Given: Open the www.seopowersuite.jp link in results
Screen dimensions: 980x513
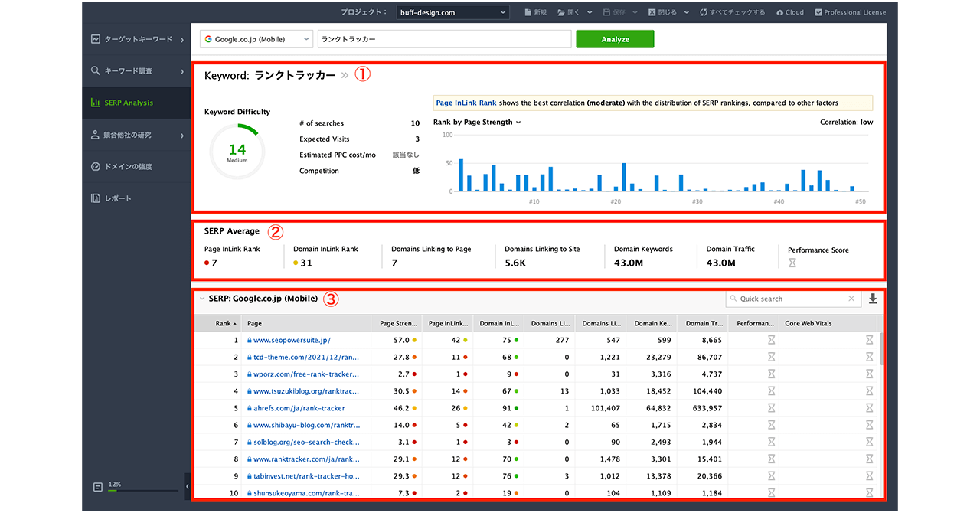Looking at the screenshot, I should coord(292,340).
